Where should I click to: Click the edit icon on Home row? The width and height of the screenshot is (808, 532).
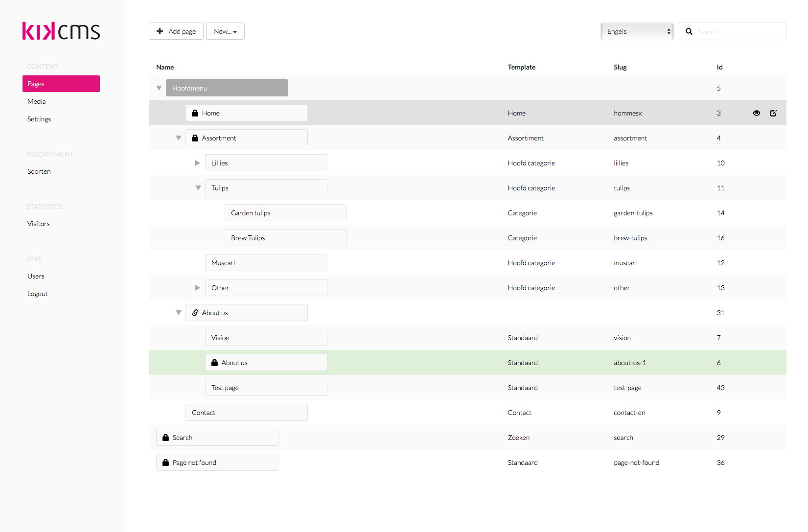tap(773, 113)
